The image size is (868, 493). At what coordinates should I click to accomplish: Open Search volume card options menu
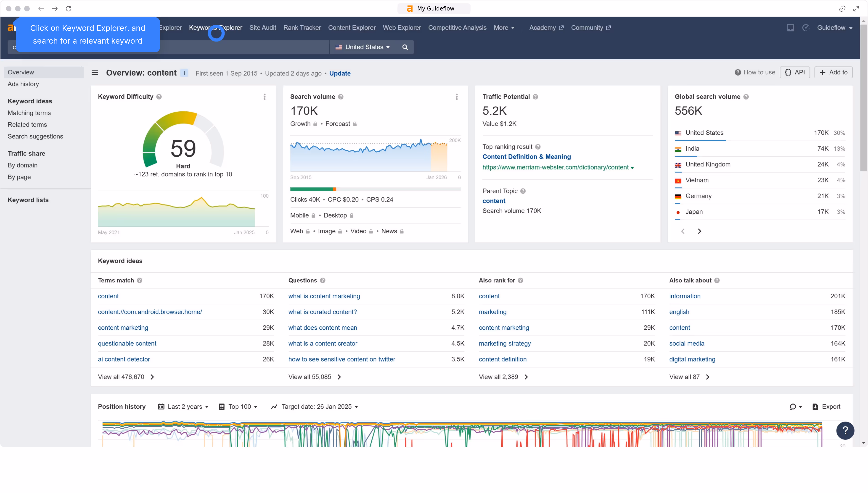[457, 97]
